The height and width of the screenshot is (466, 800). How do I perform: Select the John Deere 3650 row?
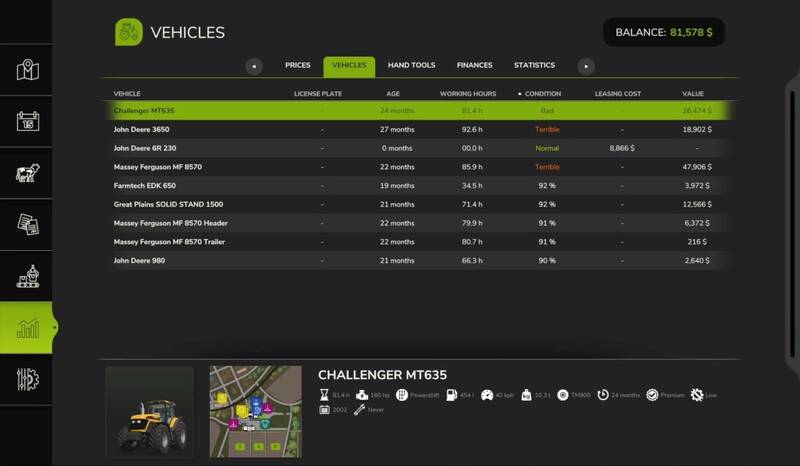(x=418, y=129)
